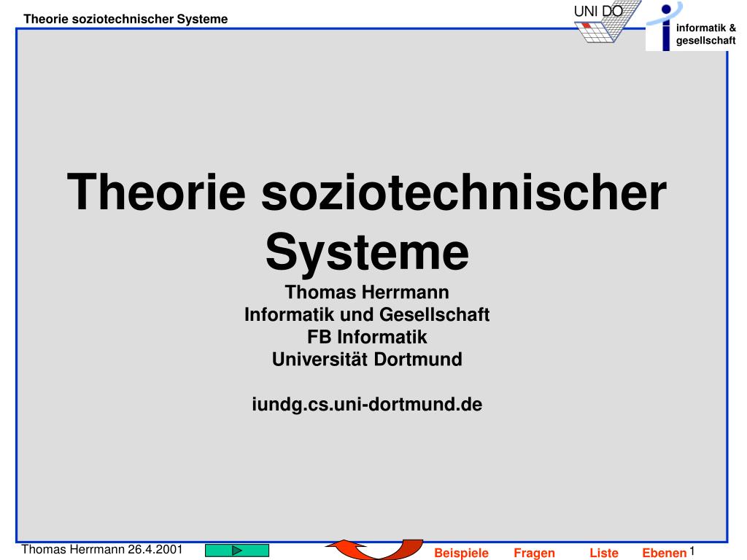Open the Fragen link

(x=534, y=553)
